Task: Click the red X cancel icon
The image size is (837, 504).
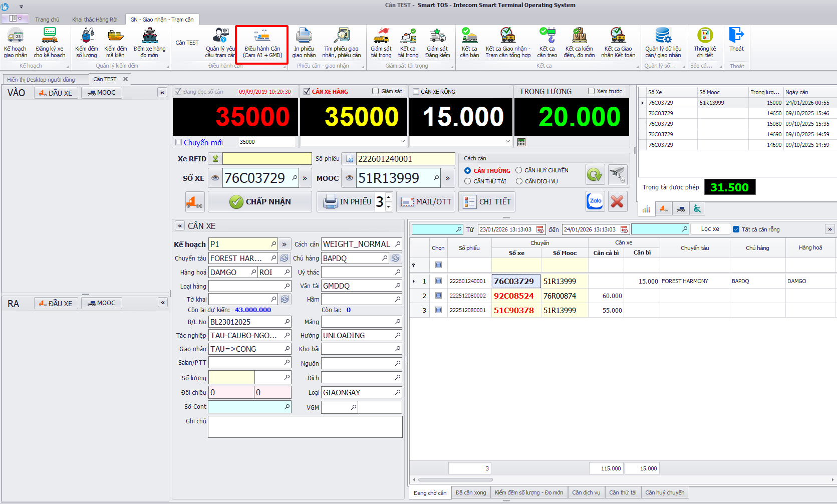Action: 617,201
